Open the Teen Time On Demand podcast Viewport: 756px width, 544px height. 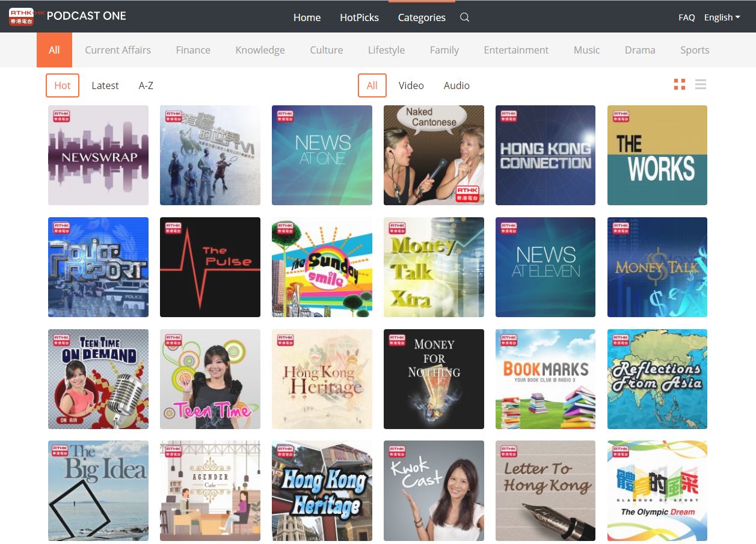tap(98, 379)
